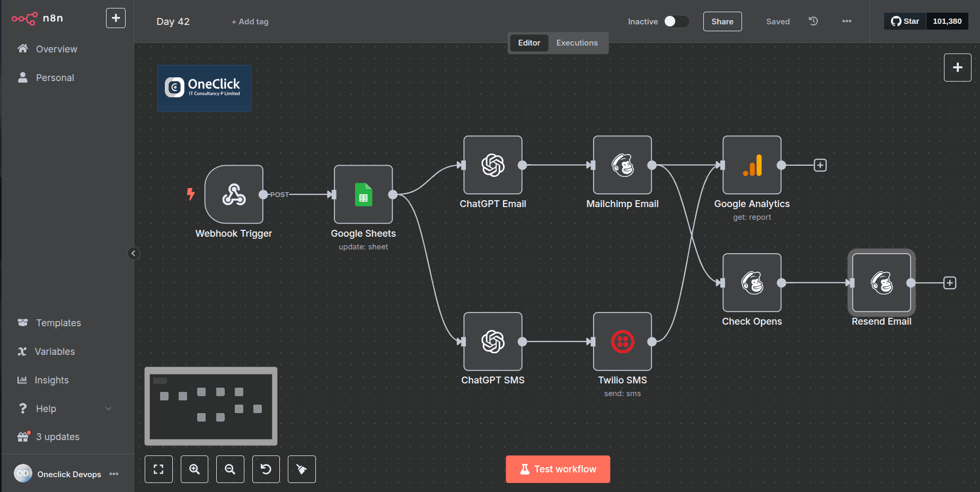Zoom in on the canvas

tap(195, 469)
